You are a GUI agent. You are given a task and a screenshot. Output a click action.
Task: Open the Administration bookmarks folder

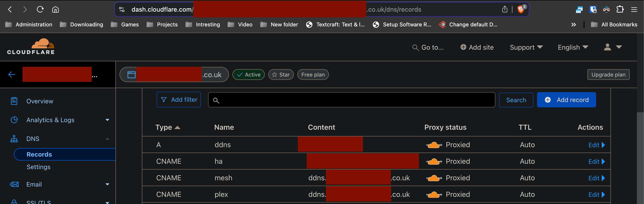(29, 25)
